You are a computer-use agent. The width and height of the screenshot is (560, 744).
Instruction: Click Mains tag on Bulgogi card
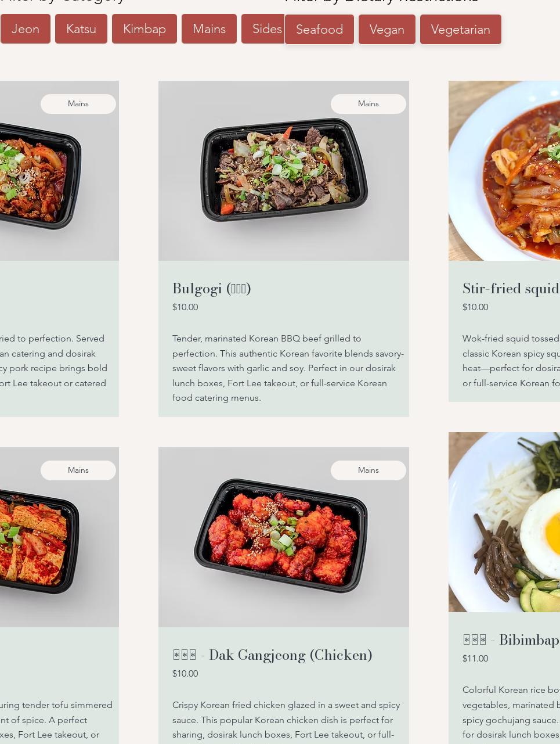[x=368, y=104]
